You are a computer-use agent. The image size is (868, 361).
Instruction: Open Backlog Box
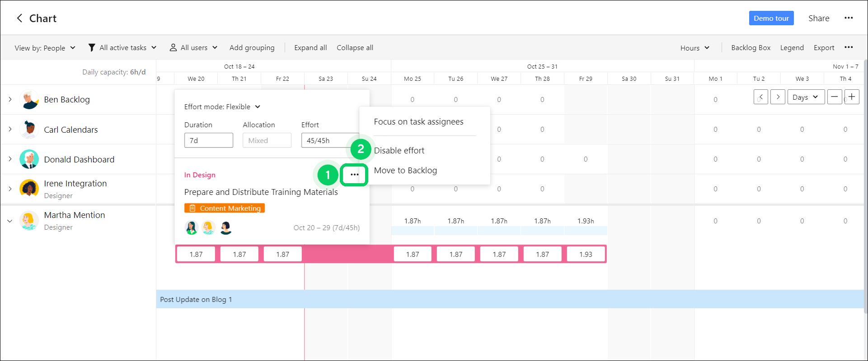tap(751, 48)
